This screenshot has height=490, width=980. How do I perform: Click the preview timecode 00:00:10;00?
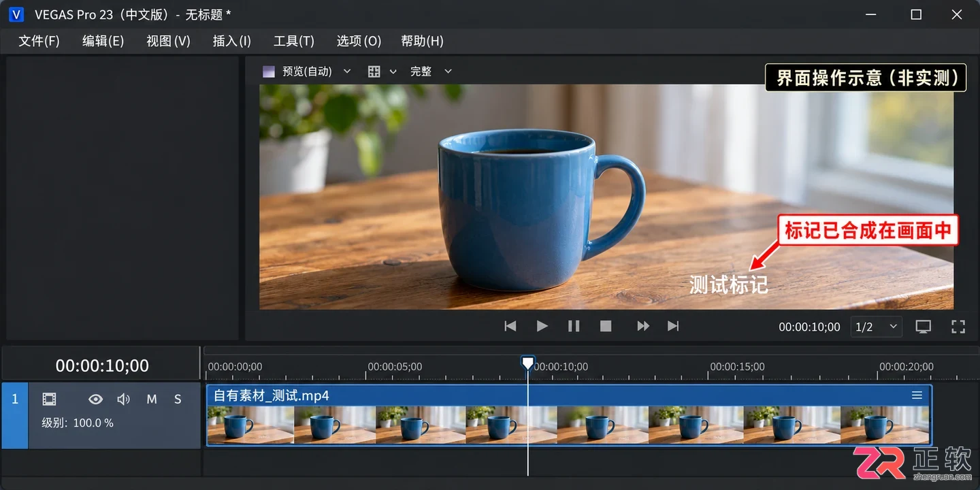pos(809,327)
